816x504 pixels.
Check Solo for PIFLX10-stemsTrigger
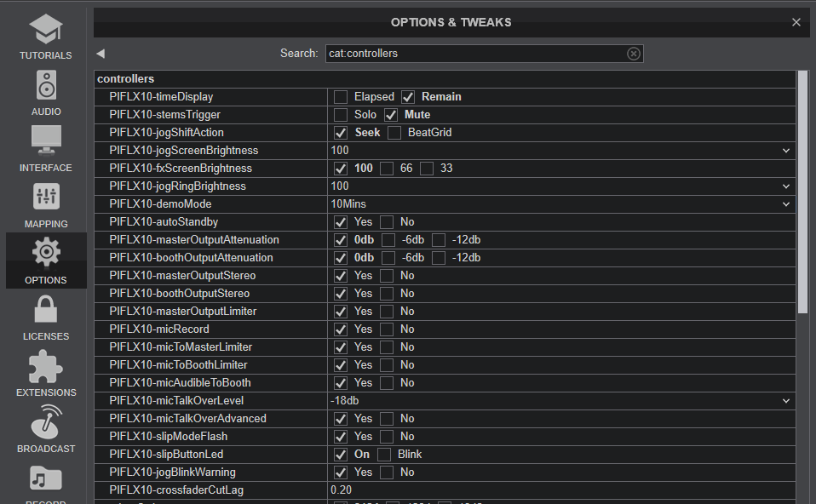click(341, 115)
